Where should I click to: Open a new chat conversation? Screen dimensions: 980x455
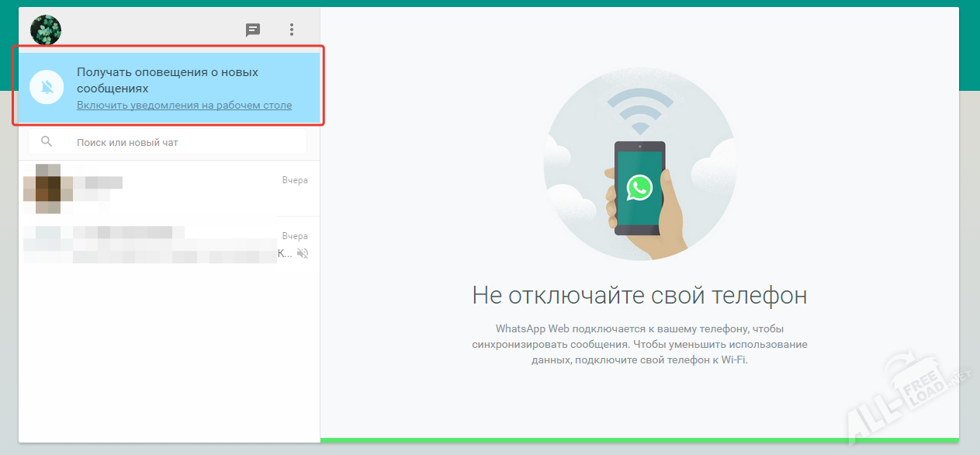point(252,30)
